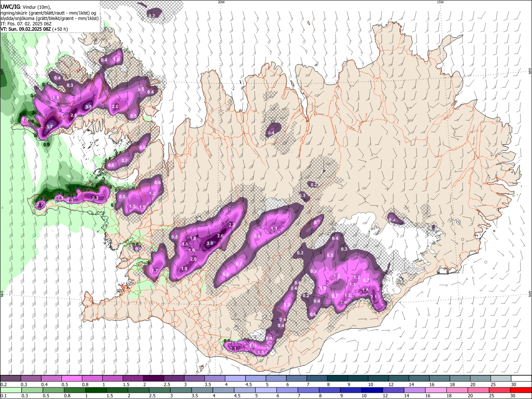Viewport: 532px width, 399px height.
Task: Click the violet bottom-row swatch at 14
Action: [x=415, y=390]
